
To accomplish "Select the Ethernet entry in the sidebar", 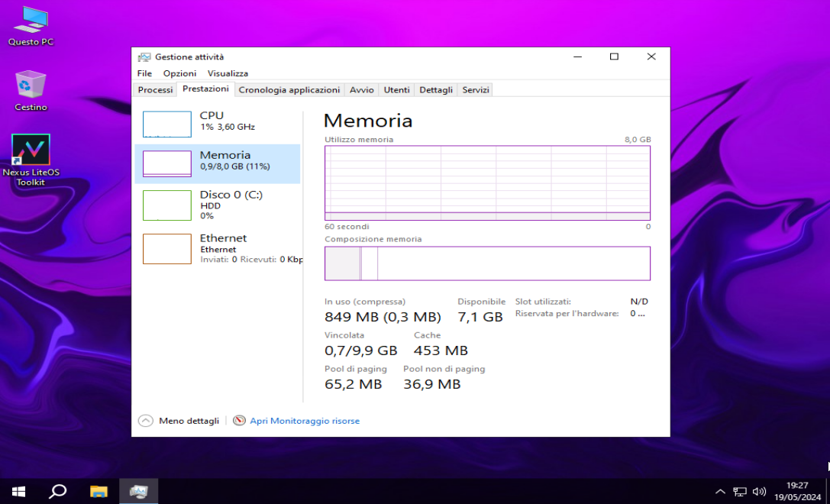I will coord(218,249).
